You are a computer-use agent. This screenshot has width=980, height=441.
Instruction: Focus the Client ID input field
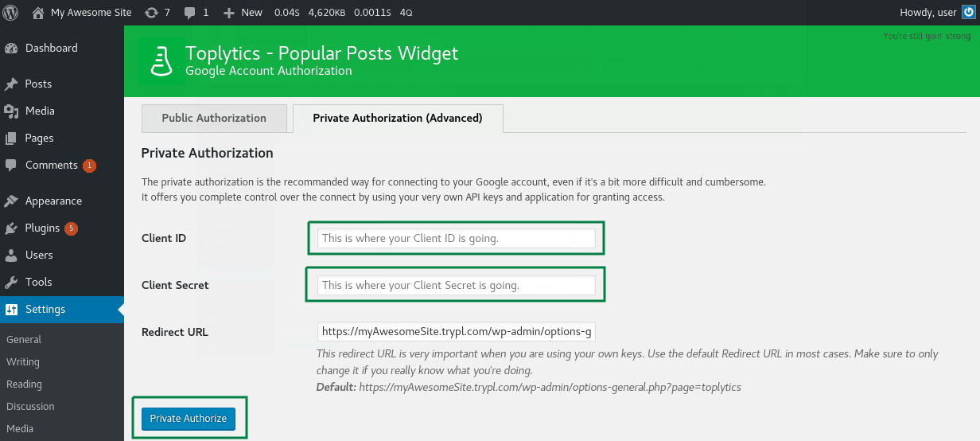pyautogui.click(x=457, y=238)
